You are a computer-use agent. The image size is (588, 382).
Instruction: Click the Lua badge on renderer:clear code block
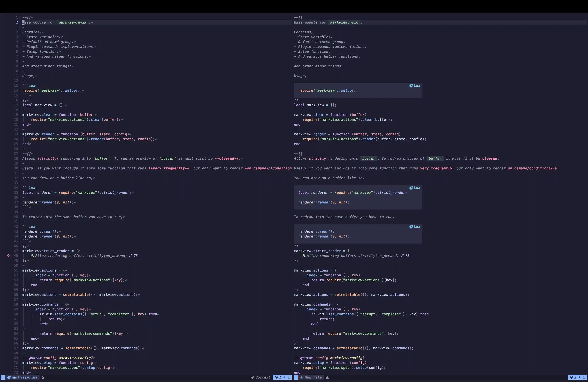click(x=415, y=227)
